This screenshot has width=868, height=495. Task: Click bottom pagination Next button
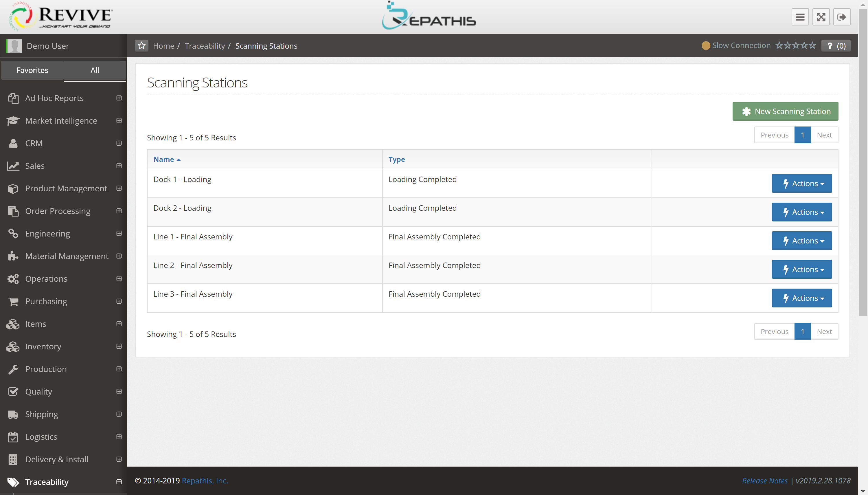[824, 331]
